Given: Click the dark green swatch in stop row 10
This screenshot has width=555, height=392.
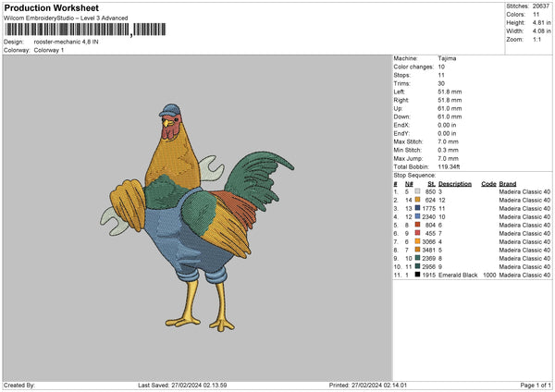Looking at the screenshot, I should click(417, 266).
